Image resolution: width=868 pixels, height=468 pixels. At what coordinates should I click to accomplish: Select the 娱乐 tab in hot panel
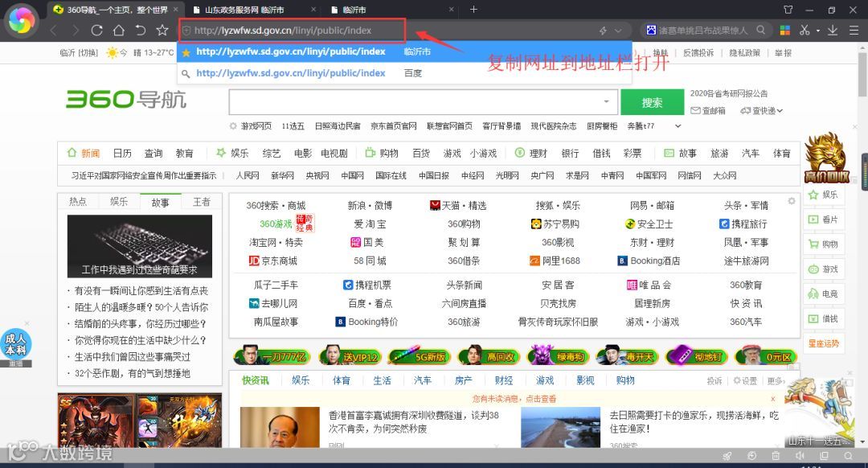pyautogui.click(x=119, y=202)
